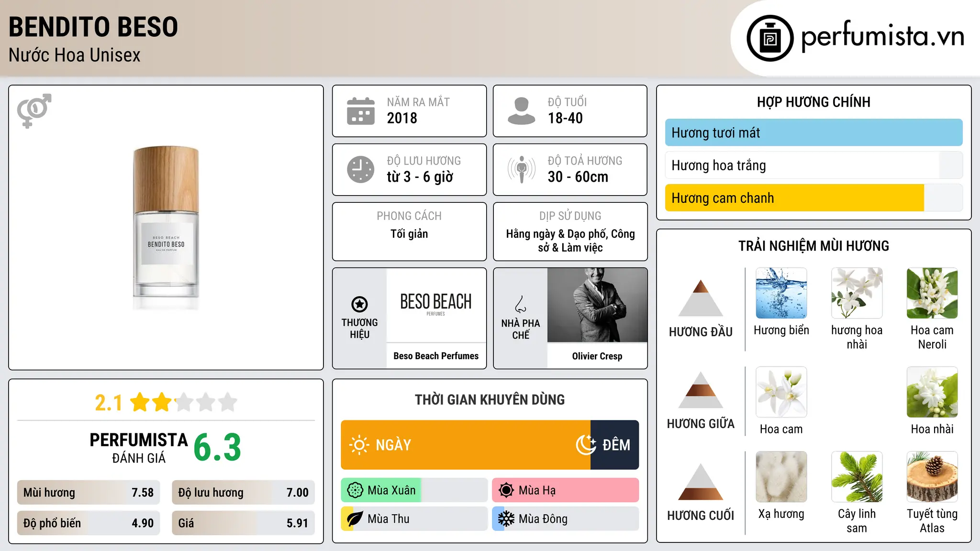This screenshot has width=980, height=551.
Task: Select the Hoa cam middle note image
Action: click(x=781, y=392)
